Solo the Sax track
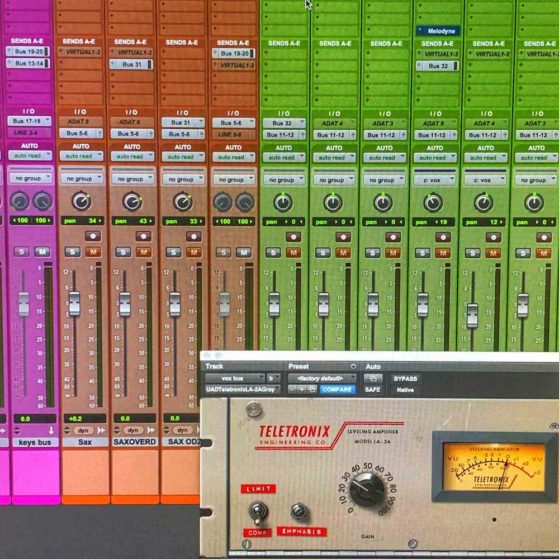Screen dimensions: 559x559 [72, 252]
